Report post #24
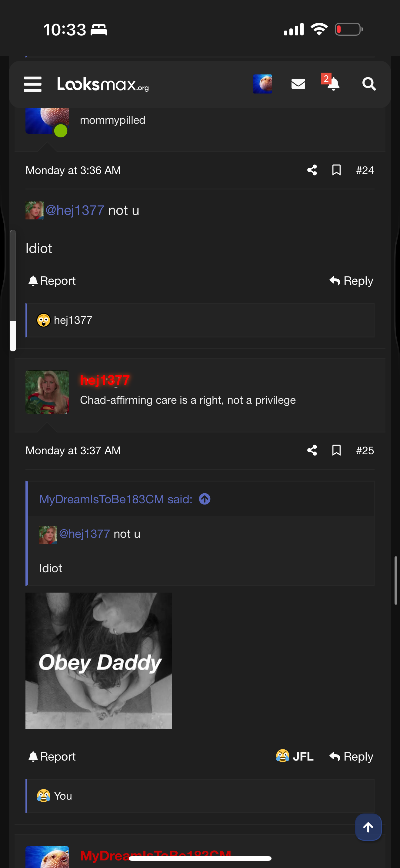400x868 pixels. [52, 281]
